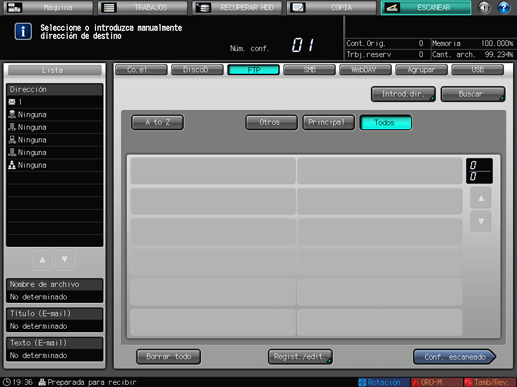The width and height of the screenshot is (517, 387).
Task: Click Texto (E-mail) field
Action: tap(55, 349)
